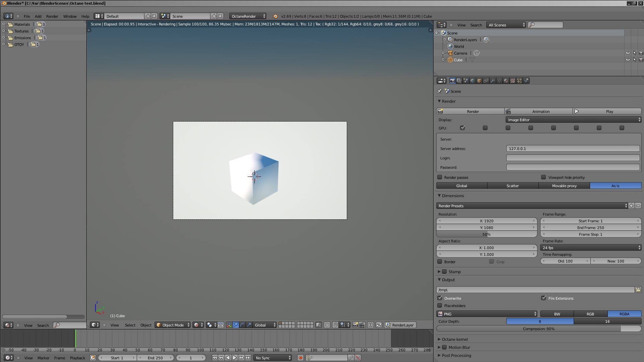The height and width of the screenshot is (362, 644).
Task: Click the Compression 90% slider
Action: point(539,329)
